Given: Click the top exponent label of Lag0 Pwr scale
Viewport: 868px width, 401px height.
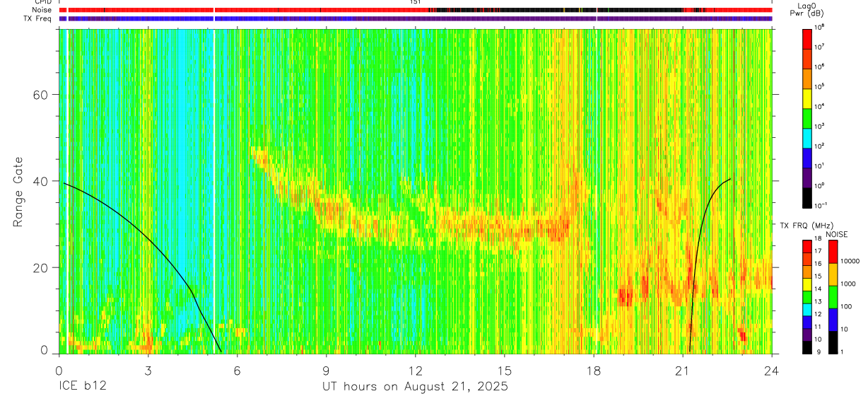Looking at the screenshot, I should pyautogui.click(x=819, y=27).
